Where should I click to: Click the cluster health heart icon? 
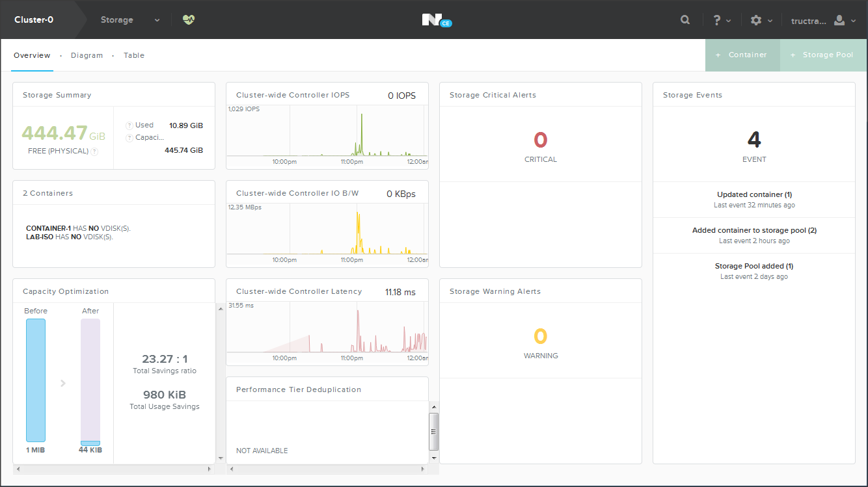click(x=189, y=20)
